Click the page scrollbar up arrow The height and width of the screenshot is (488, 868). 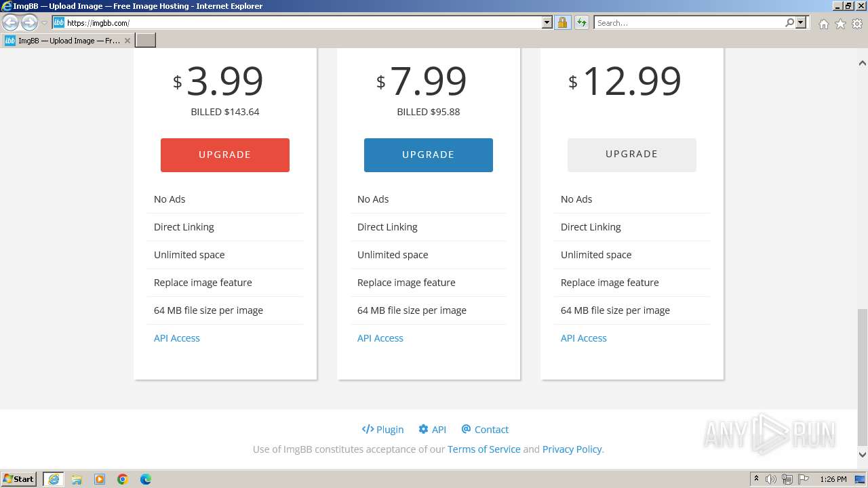point(863,62)
